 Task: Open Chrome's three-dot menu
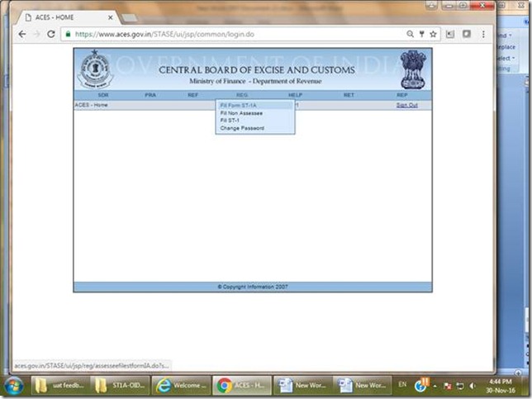click(x=483, y=34)
